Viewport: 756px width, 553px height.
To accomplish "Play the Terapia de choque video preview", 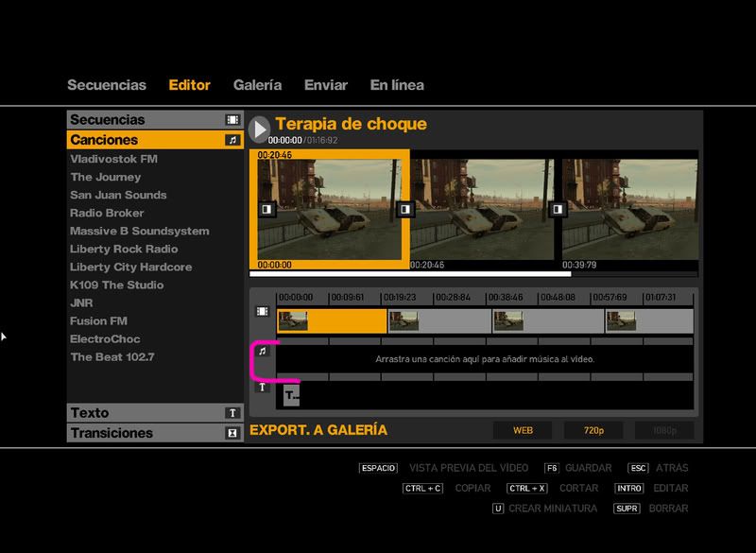I will point(260,130).
